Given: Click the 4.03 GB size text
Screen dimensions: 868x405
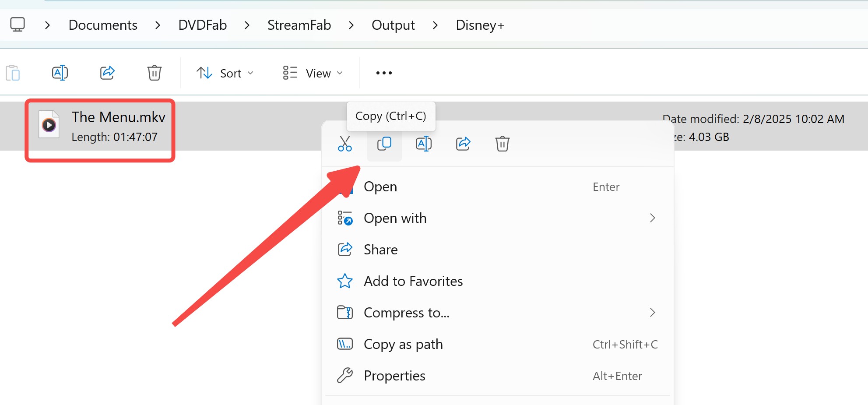Looking at the screenshot, I should click(x=709, y=137).
